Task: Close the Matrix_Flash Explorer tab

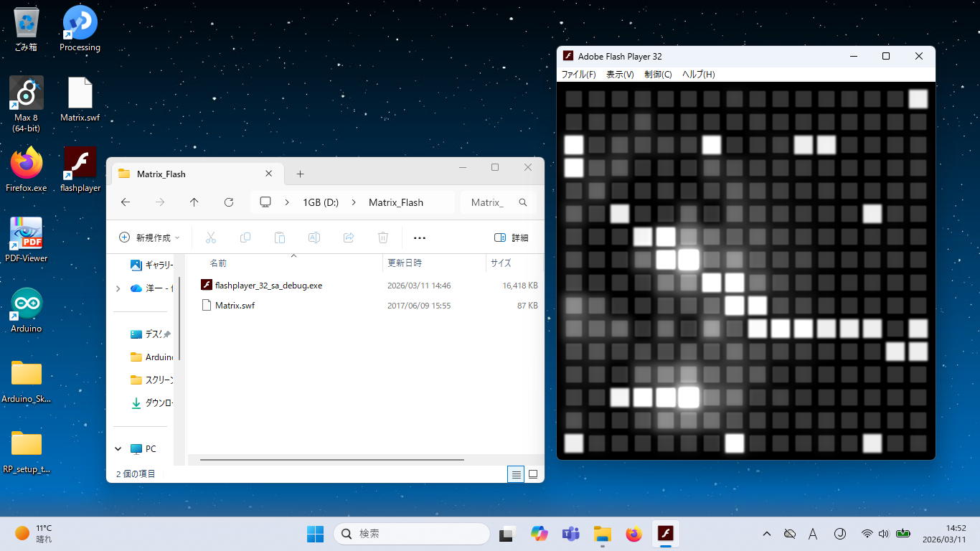Action: pos(269,174)
